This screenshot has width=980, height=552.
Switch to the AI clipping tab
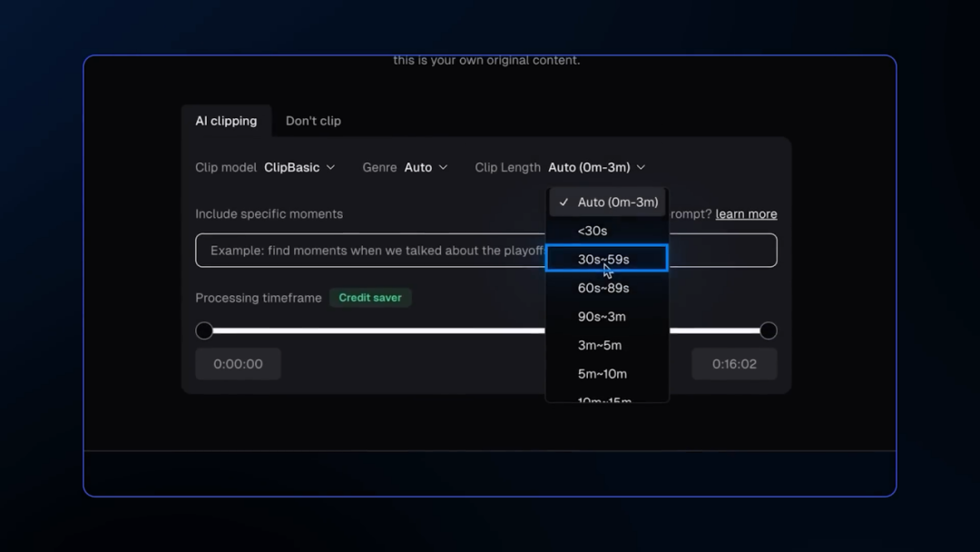226,121
